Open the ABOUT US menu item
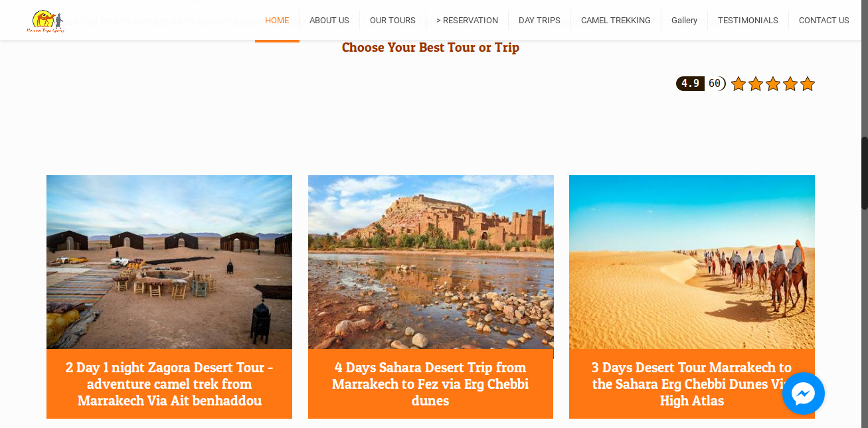This screenshot has height=428, width=868. (329, 21)
